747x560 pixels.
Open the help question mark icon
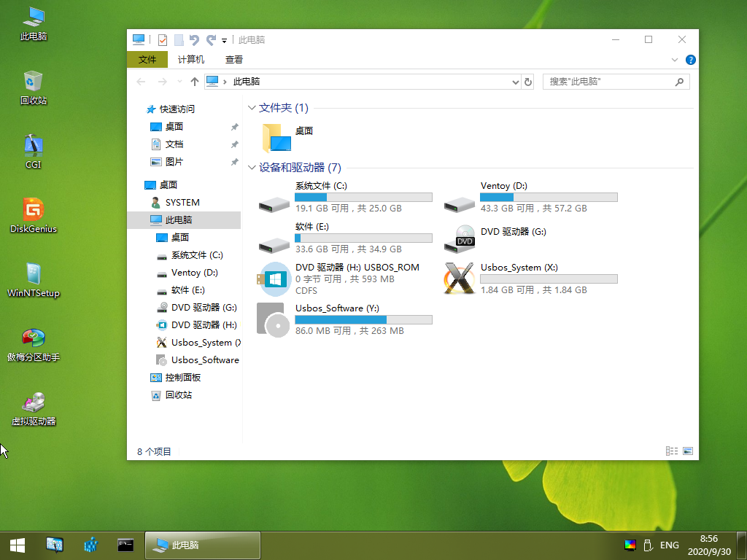pos(690,60)
